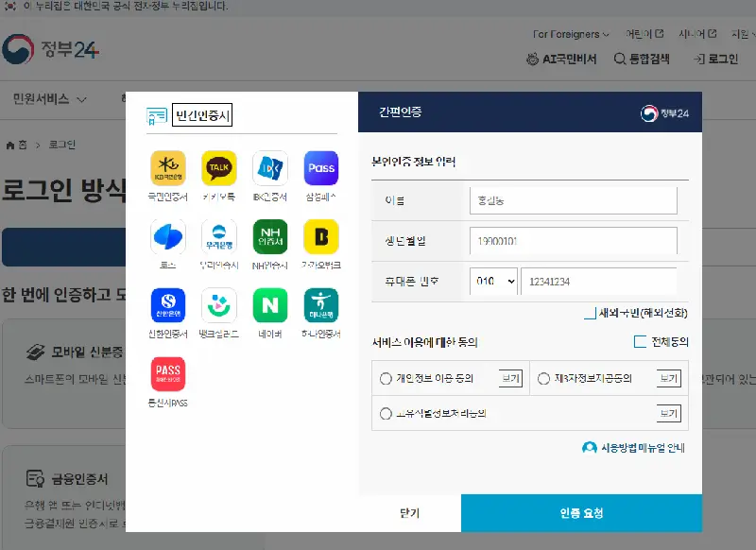Open the 010 phone prefix dropdown
756x550 pixels.
tap(493, 281)
